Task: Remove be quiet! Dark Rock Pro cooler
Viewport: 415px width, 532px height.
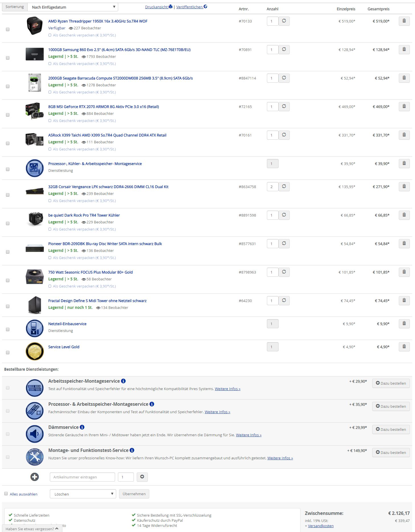Action: point(404,215)
